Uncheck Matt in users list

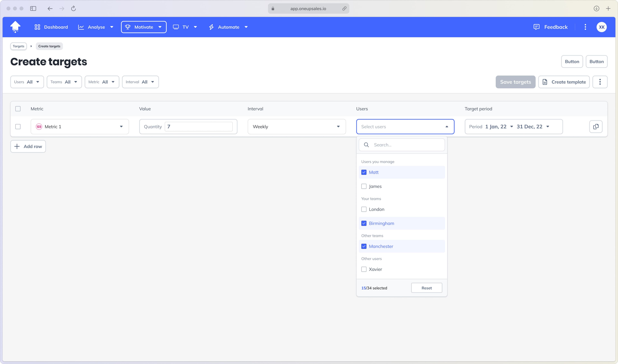click(364, 172)
